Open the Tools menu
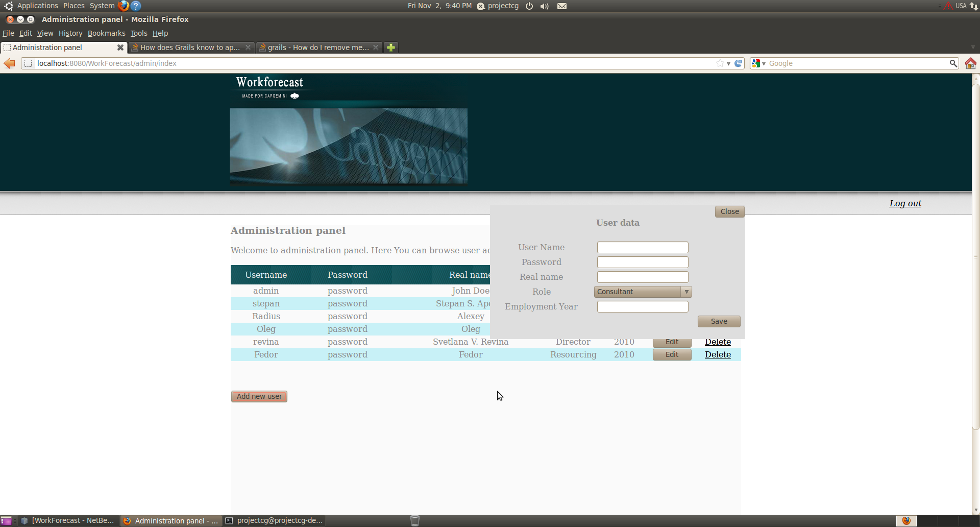 point(139,33)
